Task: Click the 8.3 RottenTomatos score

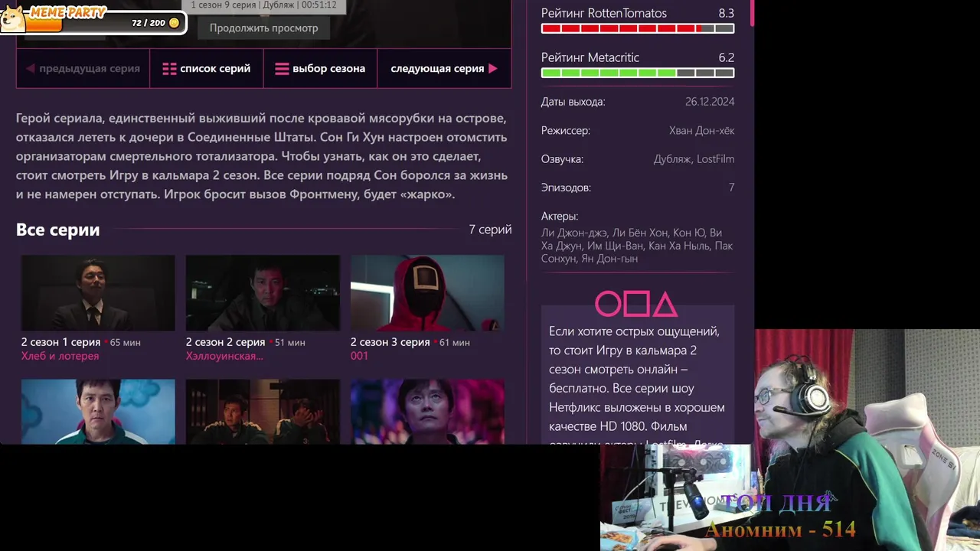Action: tap(726, 13)
